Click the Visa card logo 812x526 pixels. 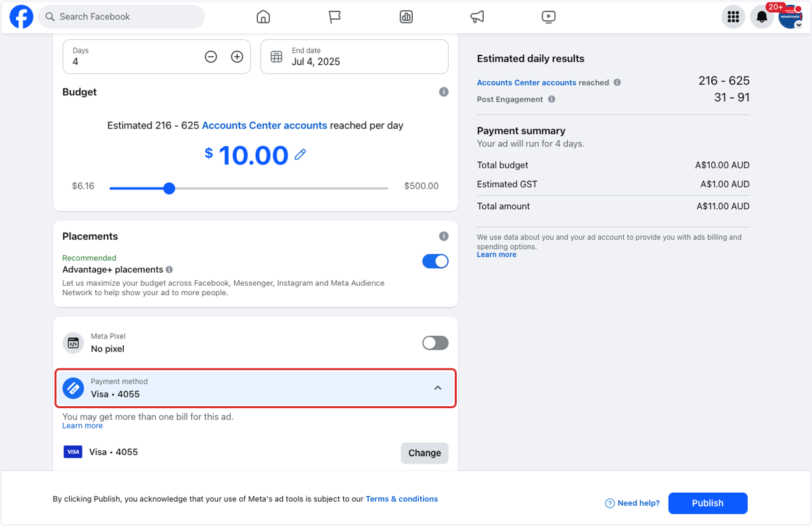73,452
